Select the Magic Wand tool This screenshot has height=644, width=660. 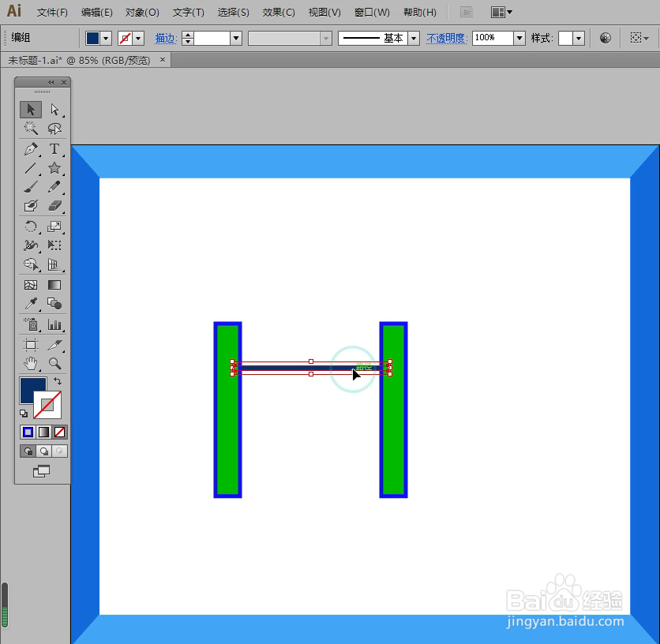31,129
